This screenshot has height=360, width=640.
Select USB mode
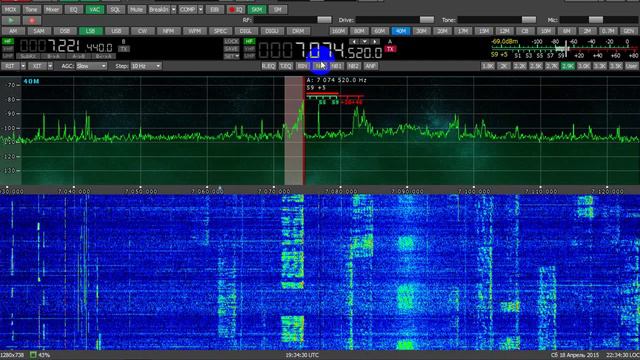(116, 31)
